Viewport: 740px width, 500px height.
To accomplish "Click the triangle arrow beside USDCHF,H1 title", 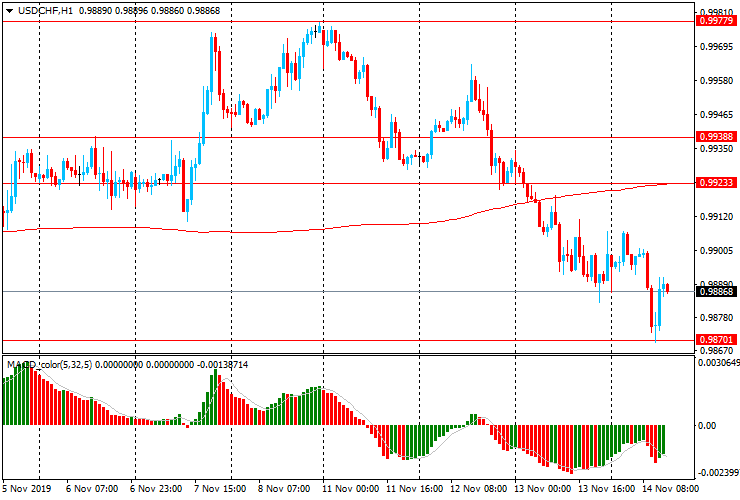I will (8, 10).
